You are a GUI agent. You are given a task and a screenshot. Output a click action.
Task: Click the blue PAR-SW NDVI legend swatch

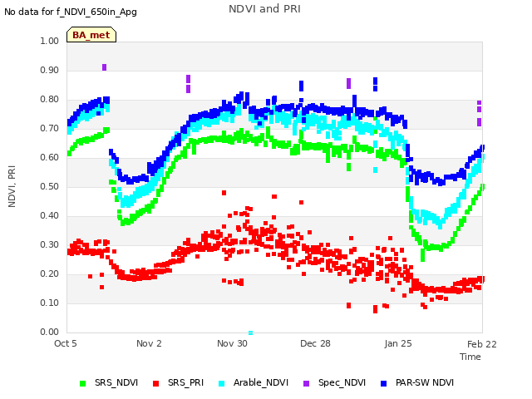point(383,383)
